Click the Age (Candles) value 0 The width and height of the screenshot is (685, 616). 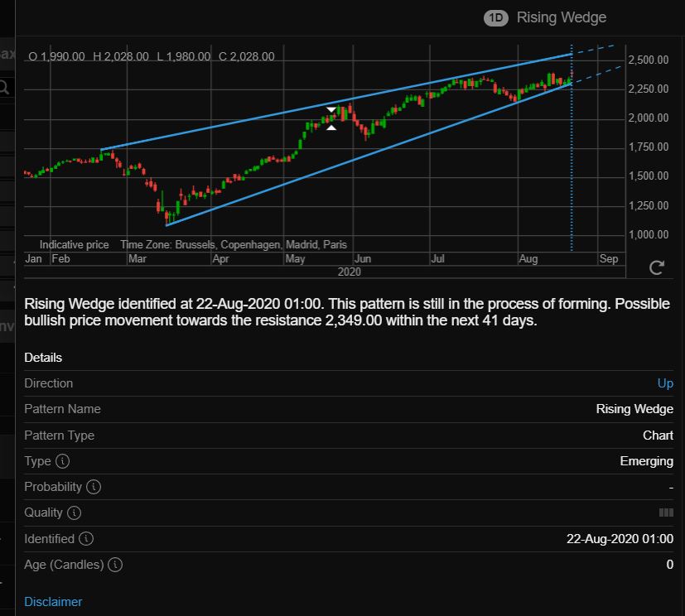click(x=670, y=565)
